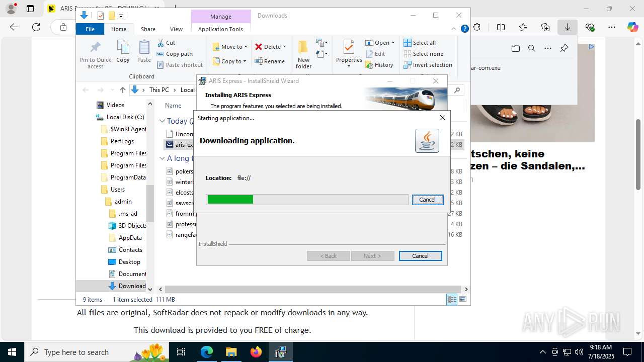
Task: Click Edit in the Open group
Action: pos(375,54)
